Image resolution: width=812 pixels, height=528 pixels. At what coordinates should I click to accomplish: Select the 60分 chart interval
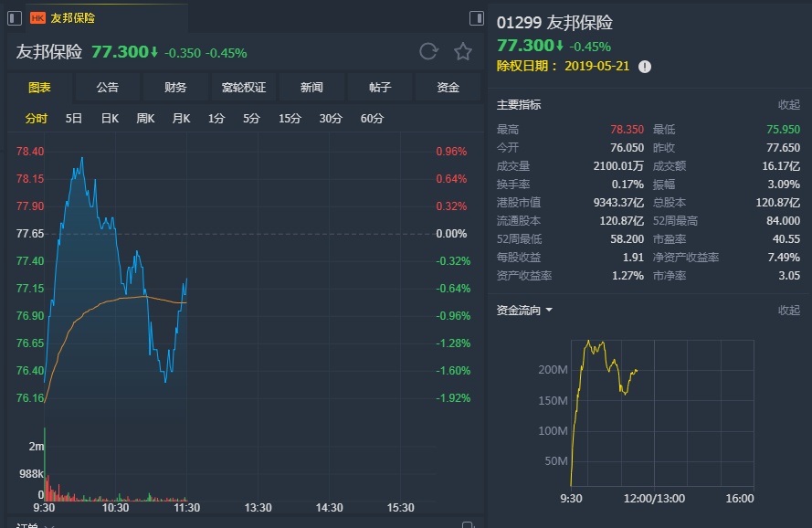click(372, 119)
